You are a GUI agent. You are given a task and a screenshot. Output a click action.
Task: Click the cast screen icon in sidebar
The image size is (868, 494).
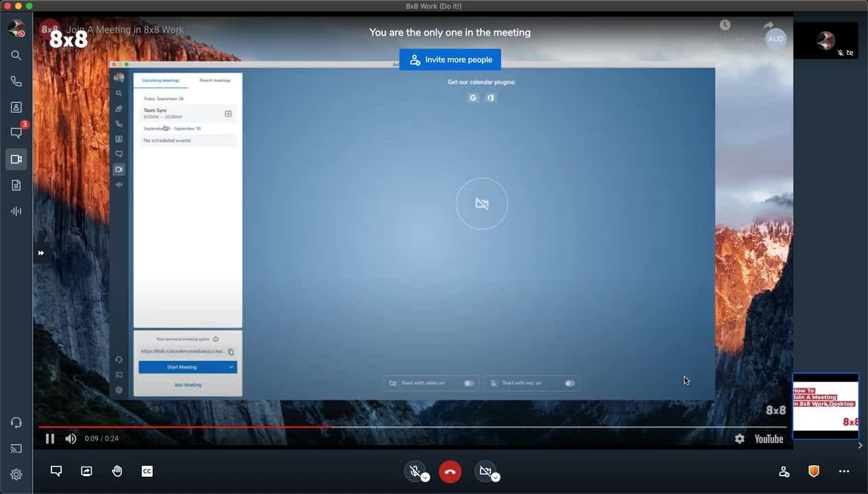16,449
